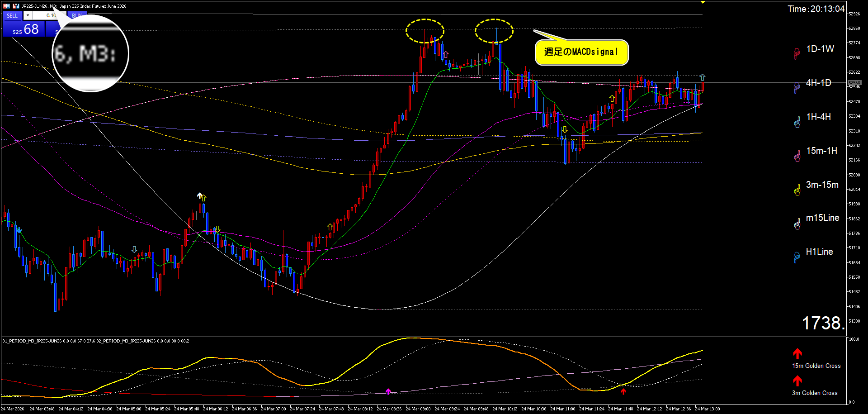Click the purple 4H-1D pointing hand icon
This screenshot has width=868, height=414.
[x=797, y=88]
